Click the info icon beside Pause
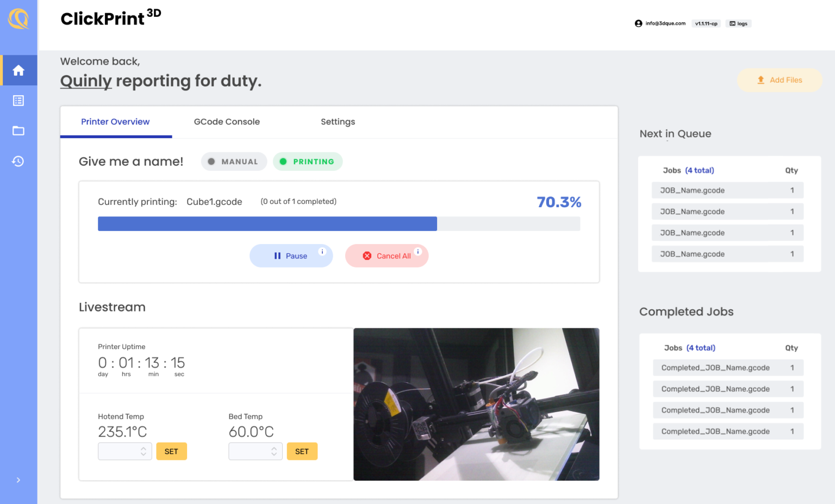This screenshot has width=835, height=504. click(x=322, y=251)
